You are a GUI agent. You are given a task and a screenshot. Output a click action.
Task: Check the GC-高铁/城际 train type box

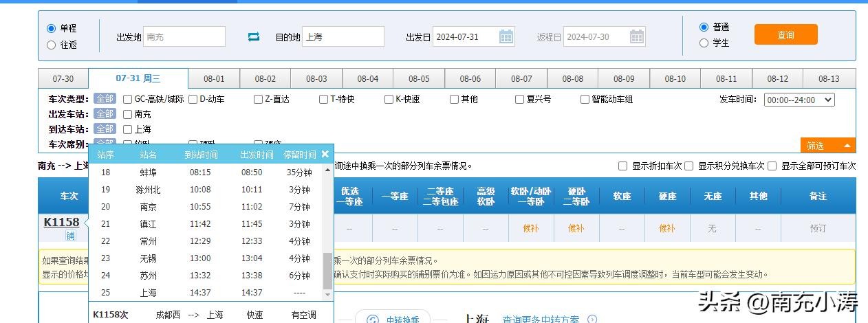tap(128, 99)
